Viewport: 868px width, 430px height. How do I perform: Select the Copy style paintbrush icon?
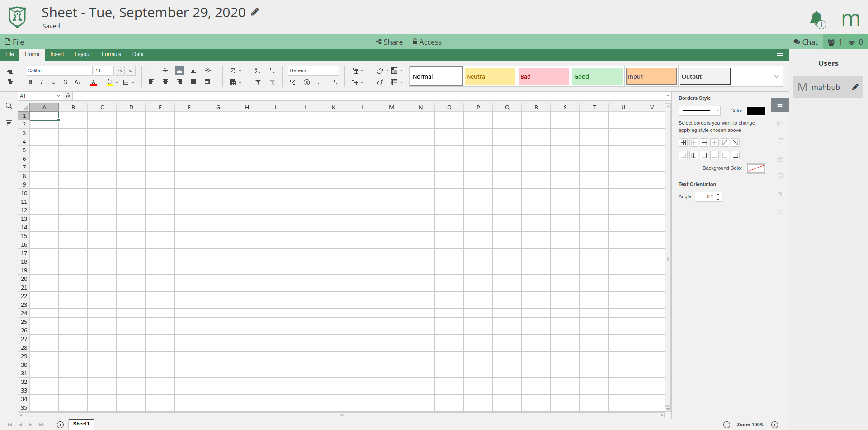pos(380,83)
